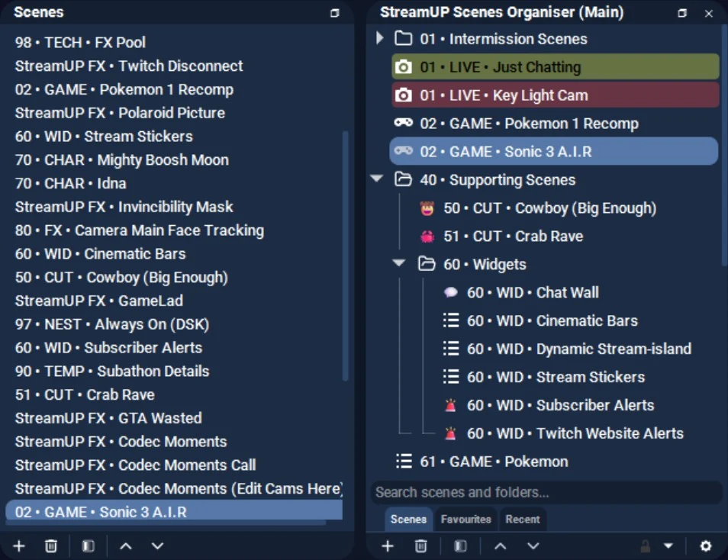
Task: Click siren icon beside Subscriber Alerts in Organiser
Action: (450, 405)
